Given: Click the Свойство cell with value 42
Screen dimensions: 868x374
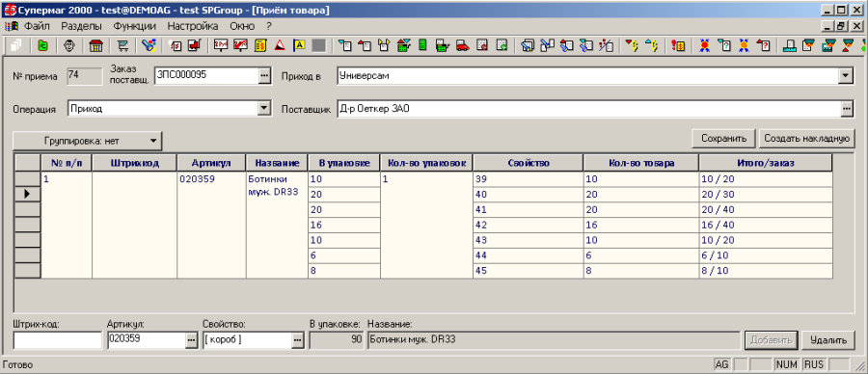Looking at the screenshot, I should tap(528, 226).
